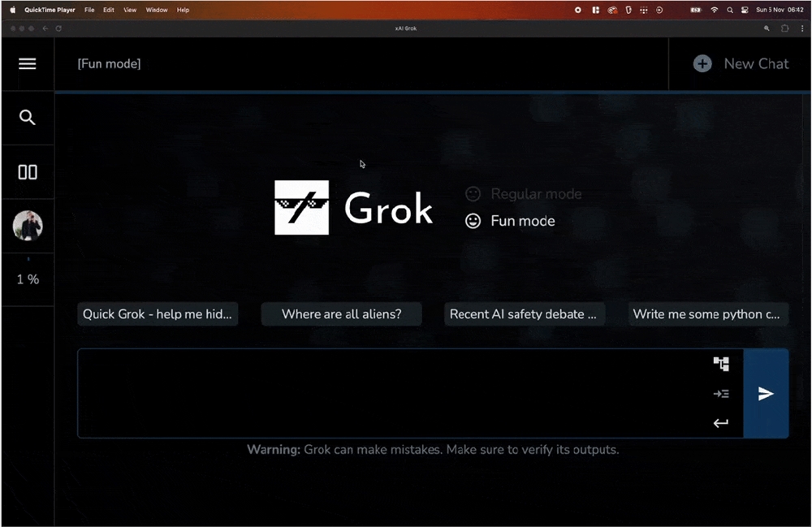Click the browser zoom magnifier icon

click(767, 28)
